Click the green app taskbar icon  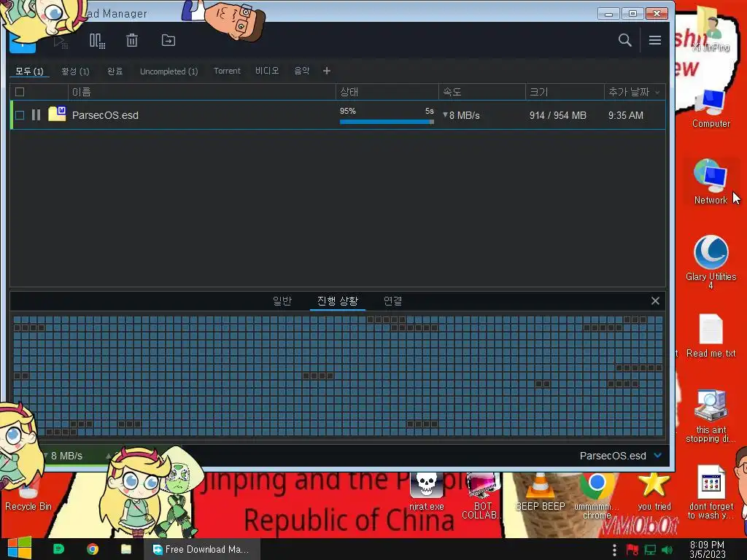(58, 549)
